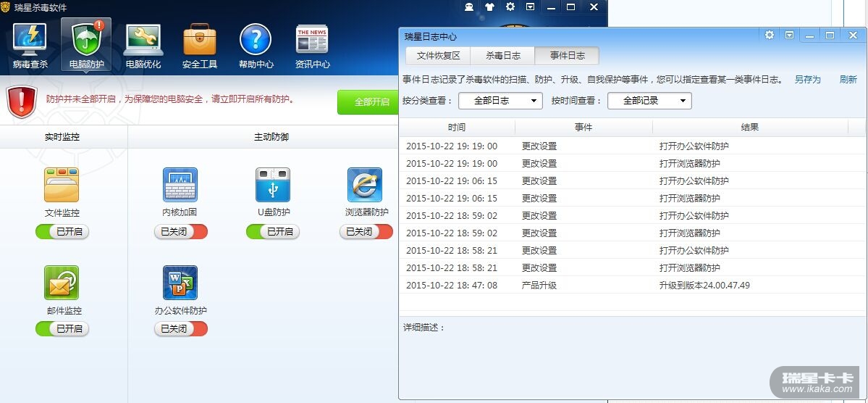The height and width of the screenshot is (403, 868).
Task: Select the 实时监控 section header
Action: coord(62,136)
